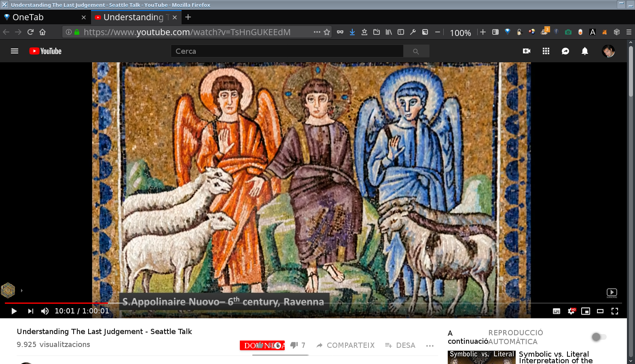Open the 'A' font extension icon
The width and height of the screenshot is (635, 364).
click(x=593, y=32)
